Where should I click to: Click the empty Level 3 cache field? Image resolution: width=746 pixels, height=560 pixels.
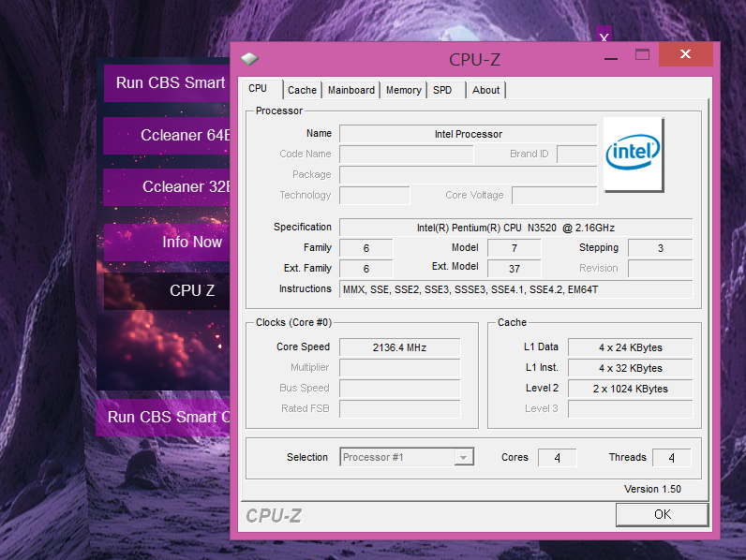[631, 409]
